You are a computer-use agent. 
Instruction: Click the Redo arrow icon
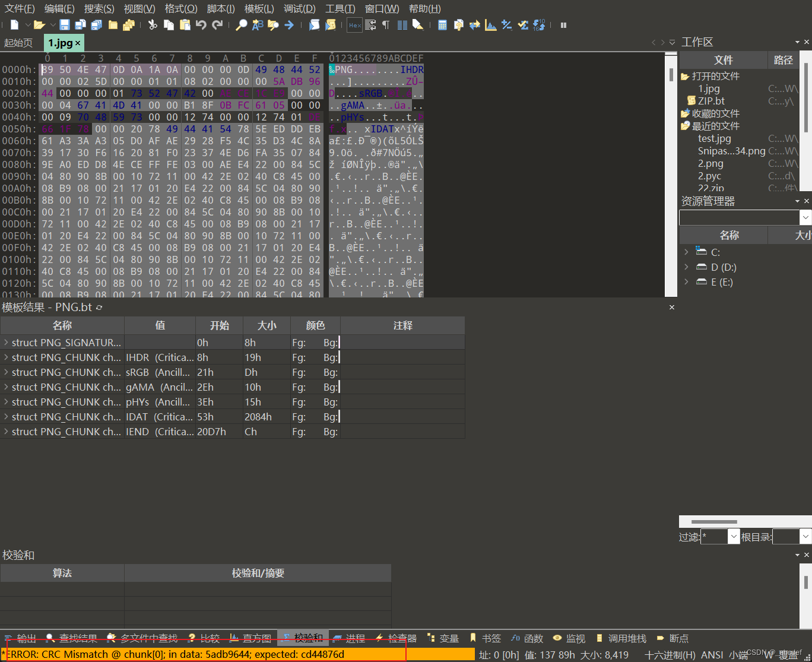click(x=217, y=25)
